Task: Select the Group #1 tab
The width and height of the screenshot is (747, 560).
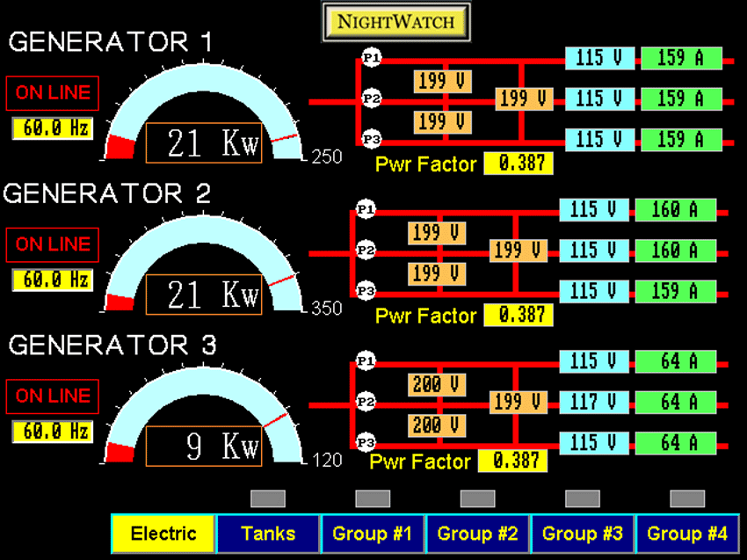Action: pyautogui.click(x=373, y=534)
